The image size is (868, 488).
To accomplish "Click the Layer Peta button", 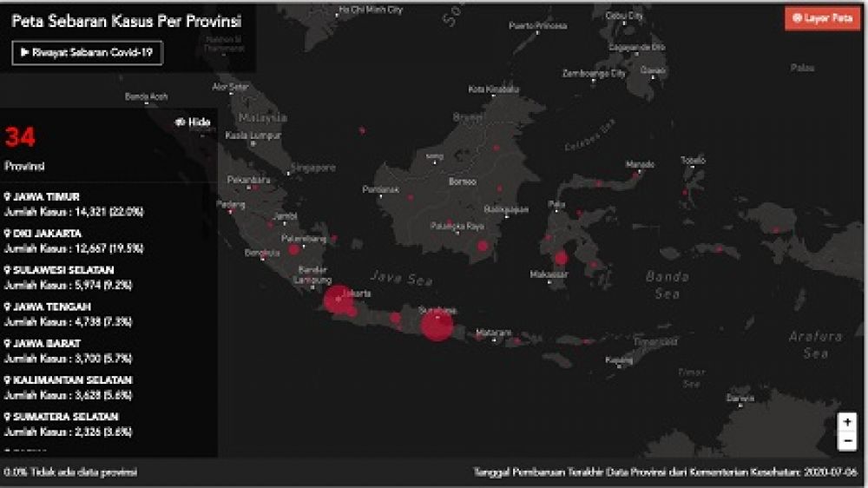I will click(821, 18).
